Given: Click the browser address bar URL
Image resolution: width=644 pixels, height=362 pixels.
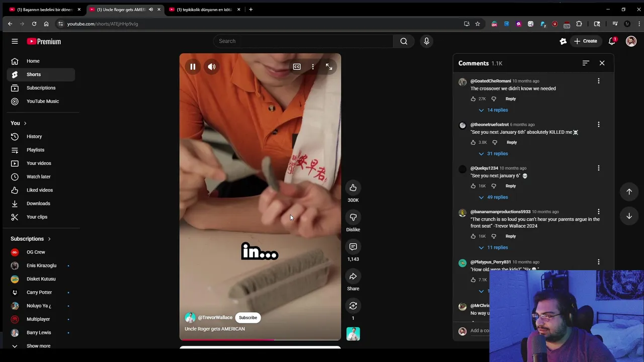Looking at the screenshot, I should [x=103, y=24].
